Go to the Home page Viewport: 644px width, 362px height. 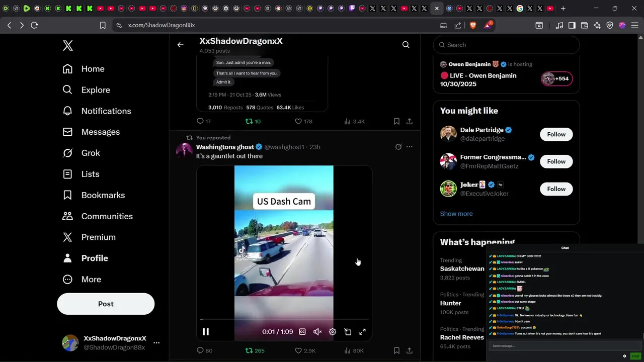click(84, 69)
